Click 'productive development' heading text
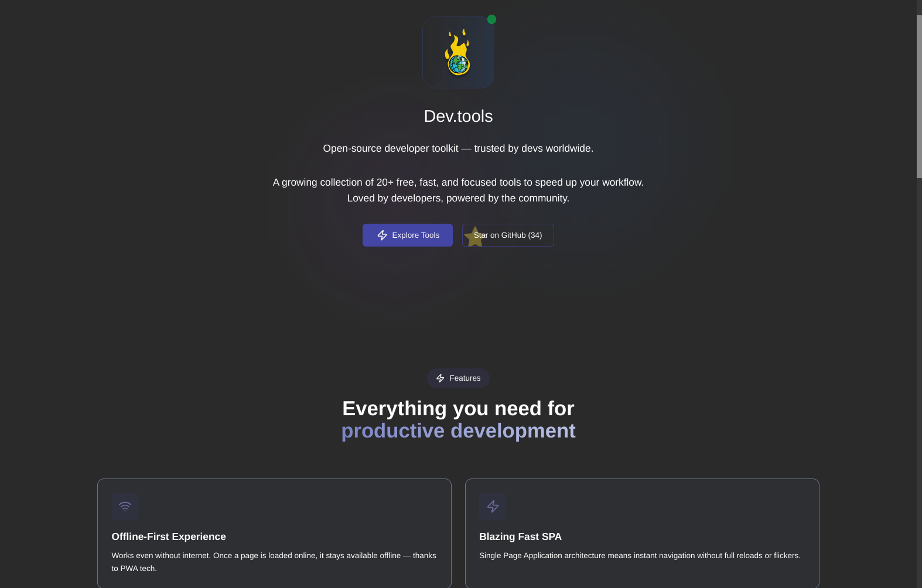The height and width of the screenshot is (588, 922). point(458,431)
